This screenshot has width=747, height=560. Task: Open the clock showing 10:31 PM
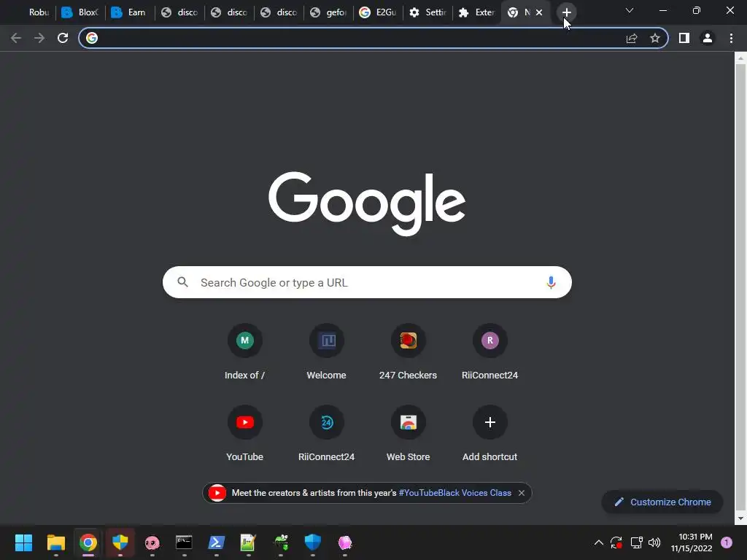pos(692,542)
